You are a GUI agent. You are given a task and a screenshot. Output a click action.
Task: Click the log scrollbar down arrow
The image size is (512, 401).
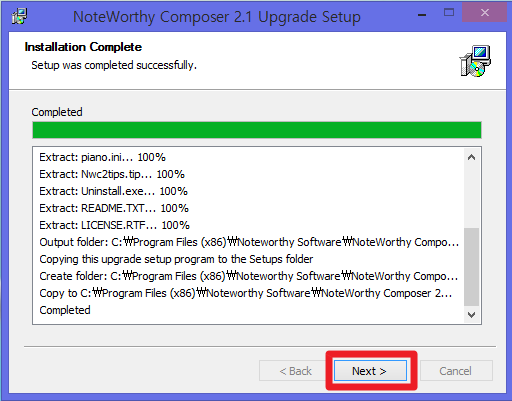pos(471,315)
